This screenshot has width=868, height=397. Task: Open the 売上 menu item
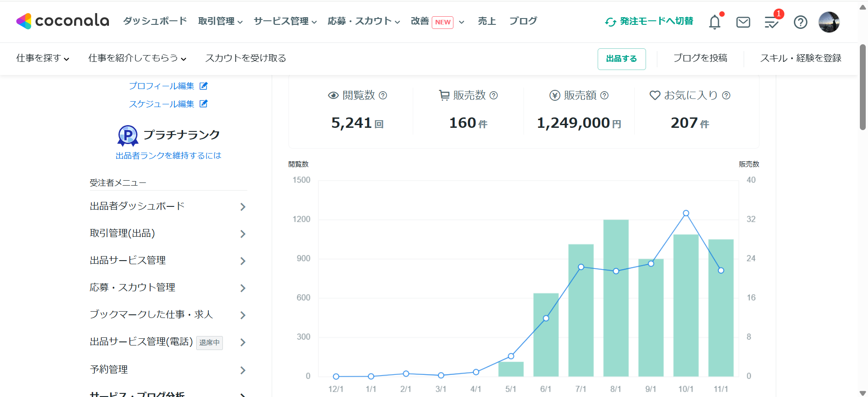point(487,21)
